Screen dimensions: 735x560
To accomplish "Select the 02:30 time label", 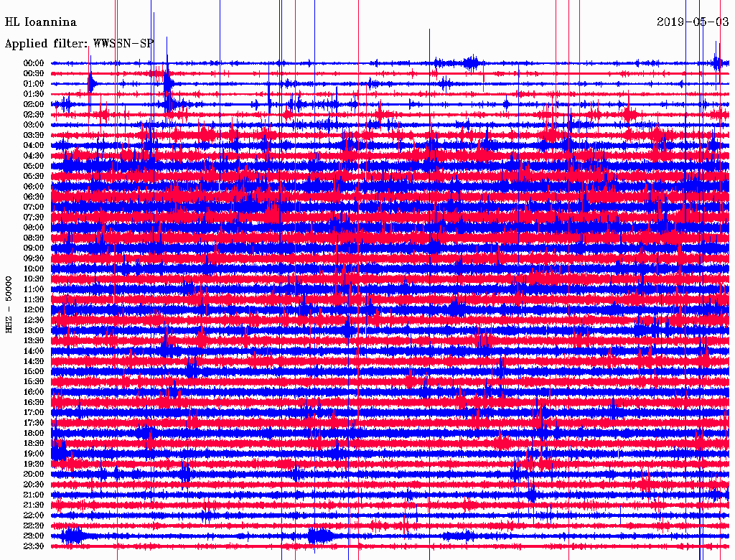I will pos(34,115).
